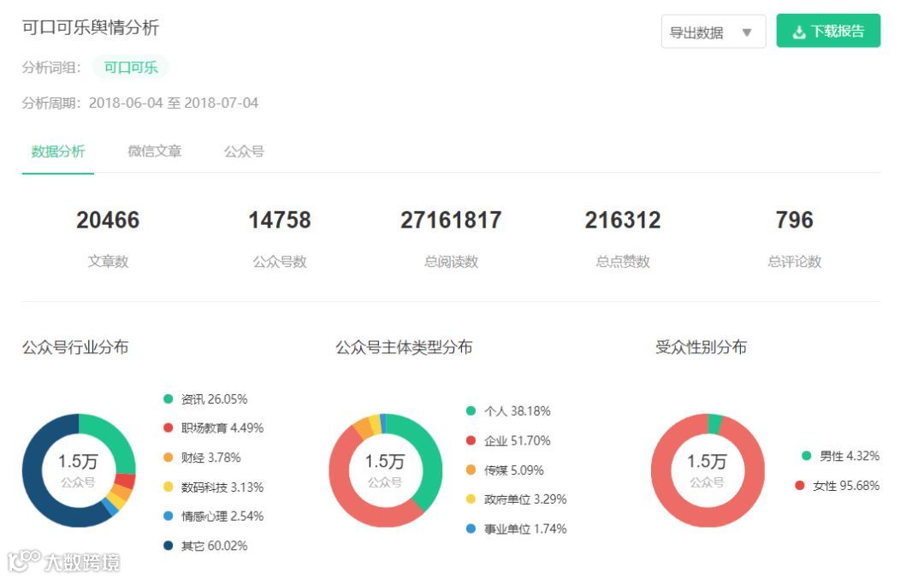
Task: Toggle the 个人 38.18% legend item
Action: [x=508, y=411]
